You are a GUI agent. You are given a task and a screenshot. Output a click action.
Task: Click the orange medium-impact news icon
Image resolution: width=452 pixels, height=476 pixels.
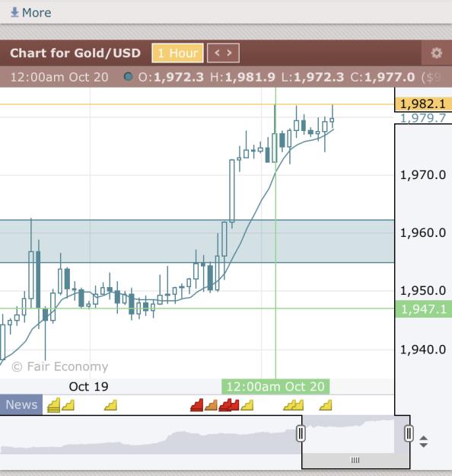click(x=211, y=405)
